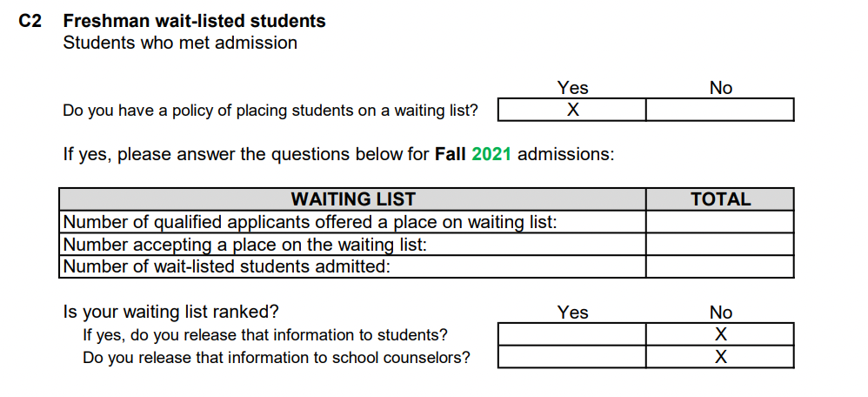Viewport: 868px width, 397px height.
Task: Select Yes for releasing information to students
Action: click(571, 334)
